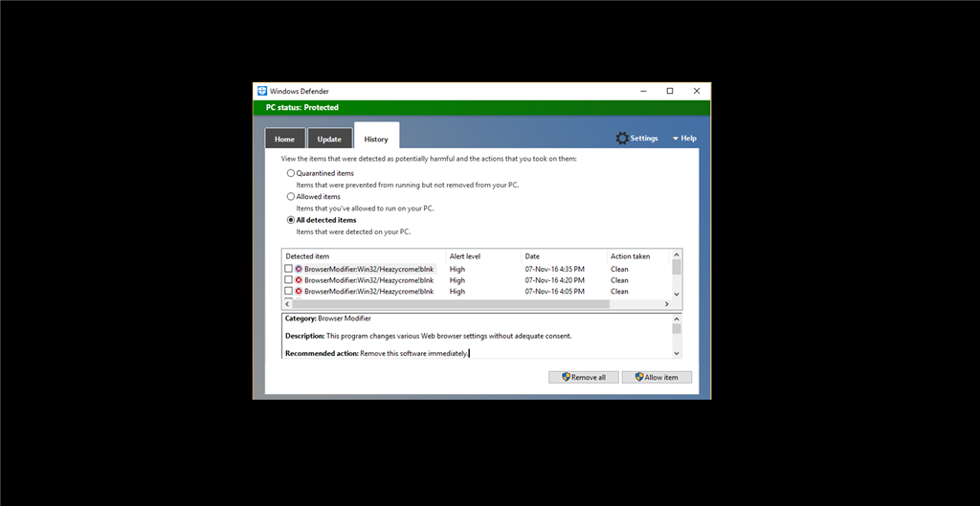This screenshot has width=980, height=506.
Task: Click the Windows Defender title bar icon
Action: [262, 91]
